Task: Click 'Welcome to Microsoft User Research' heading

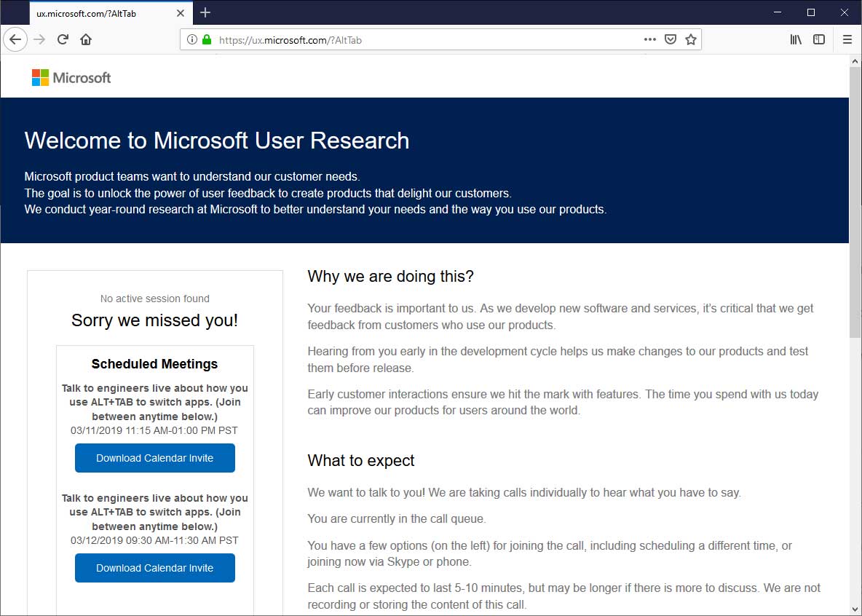Action: tap(217, 141)
